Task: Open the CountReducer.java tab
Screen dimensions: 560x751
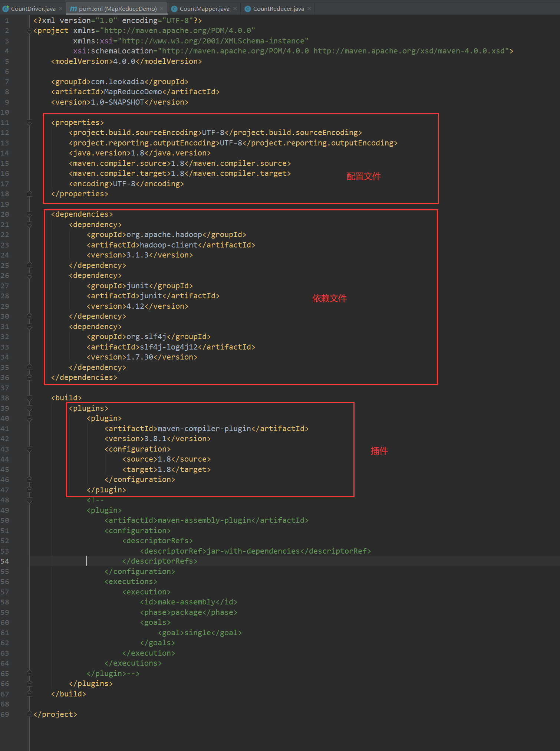Action: tap(278, 9)
